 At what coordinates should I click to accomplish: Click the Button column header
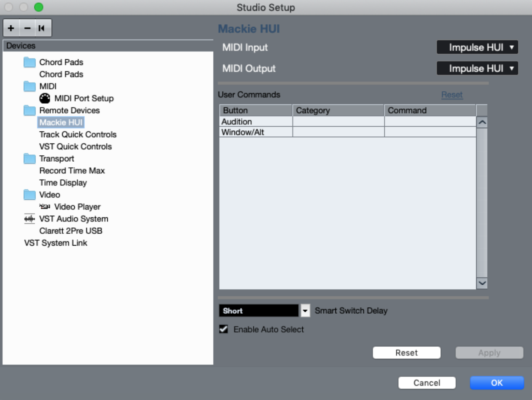coord(256,110)
